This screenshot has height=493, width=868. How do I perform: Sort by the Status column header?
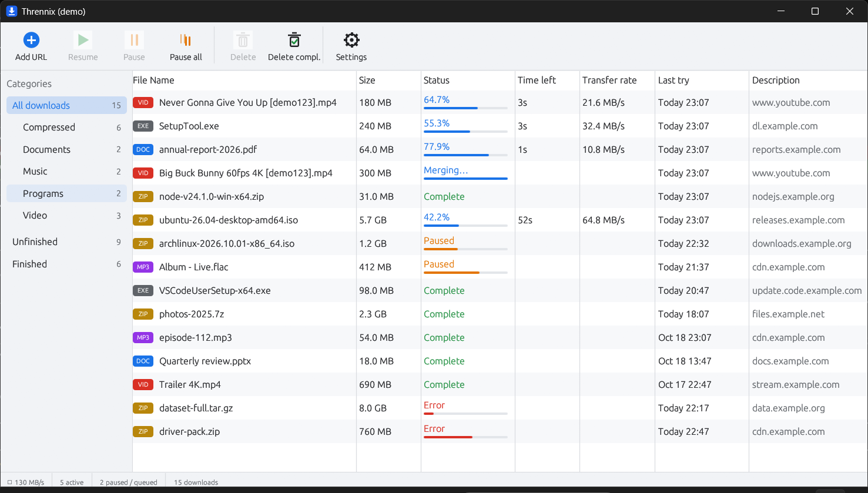point(468,81)
